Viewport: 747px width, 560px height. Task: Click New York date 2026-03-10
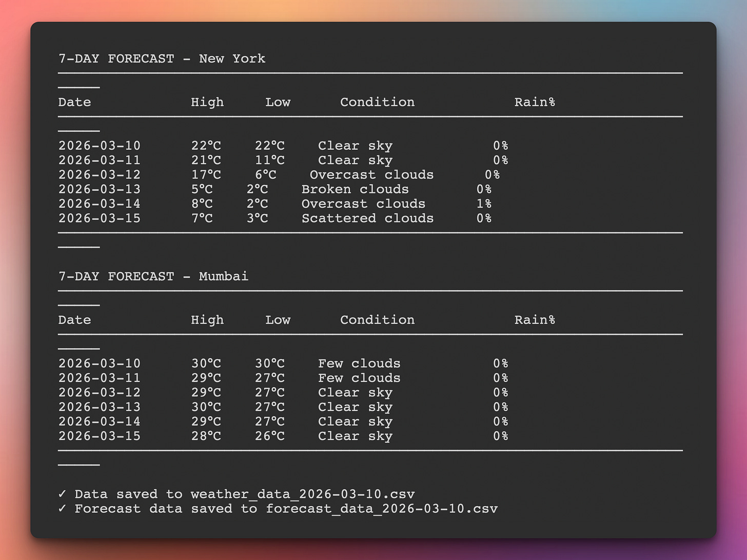(100, 146)
